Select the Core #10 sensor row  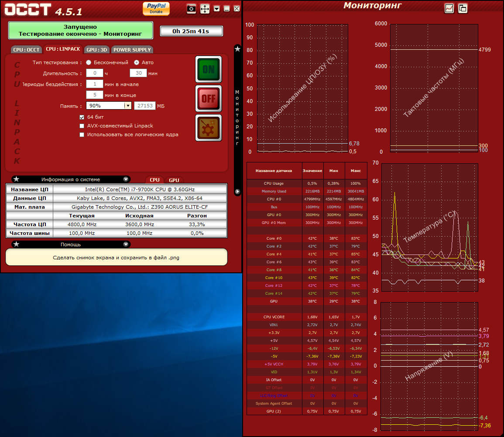307,278
